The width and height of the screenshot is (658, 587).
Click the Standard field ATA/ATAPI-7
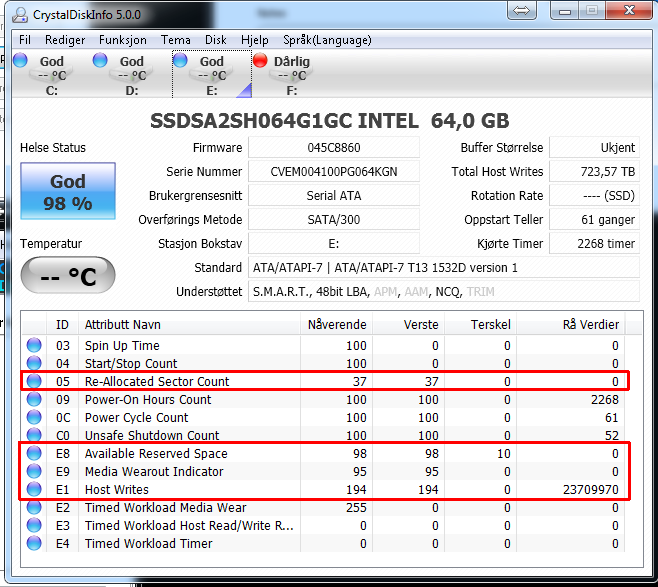444,267
